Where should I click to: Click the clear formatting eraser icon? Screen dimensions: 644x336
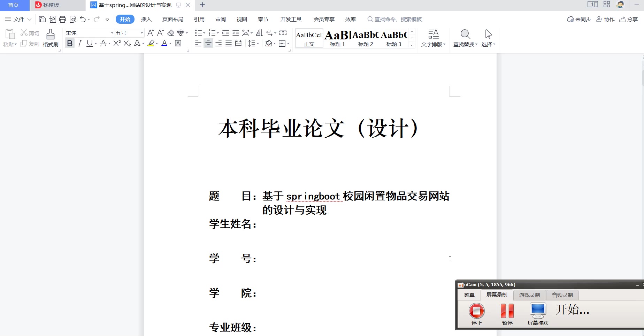click(x=171, y=33)
